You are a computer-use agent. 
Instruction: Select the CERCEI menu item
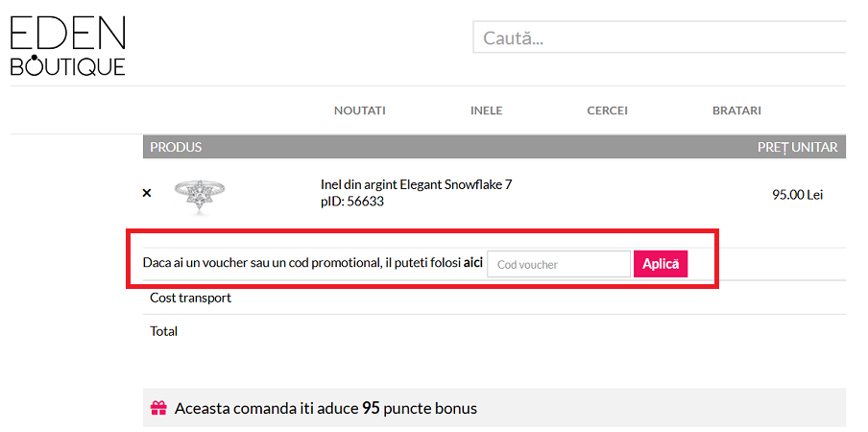(x=607, y=110)
